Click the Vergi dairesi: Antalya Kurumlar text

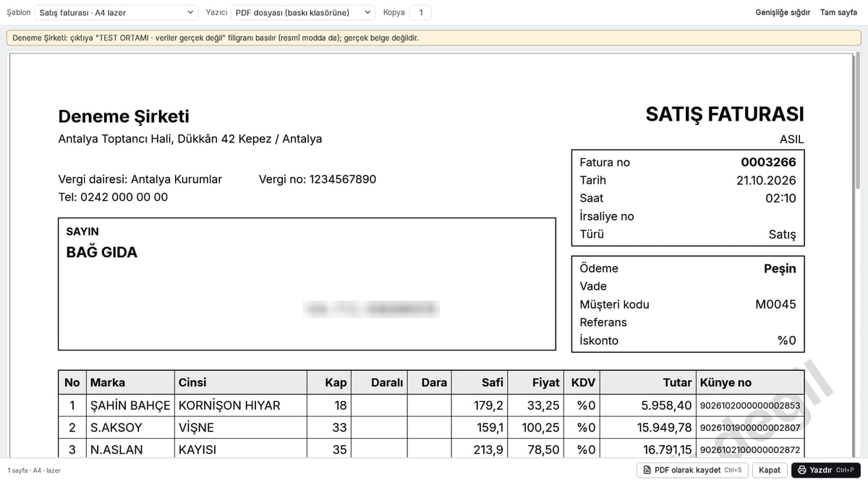coord(140,179)
